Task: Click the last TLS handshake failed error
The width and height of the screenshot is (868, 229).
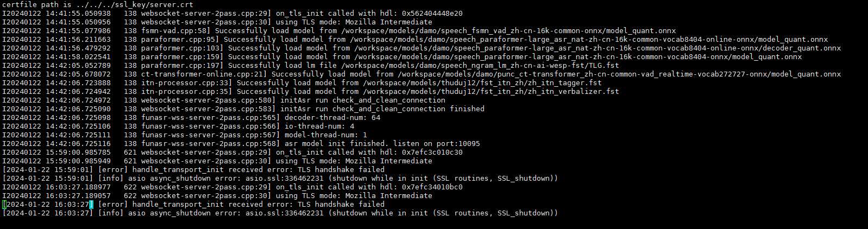Action: [x=194, y=205]
